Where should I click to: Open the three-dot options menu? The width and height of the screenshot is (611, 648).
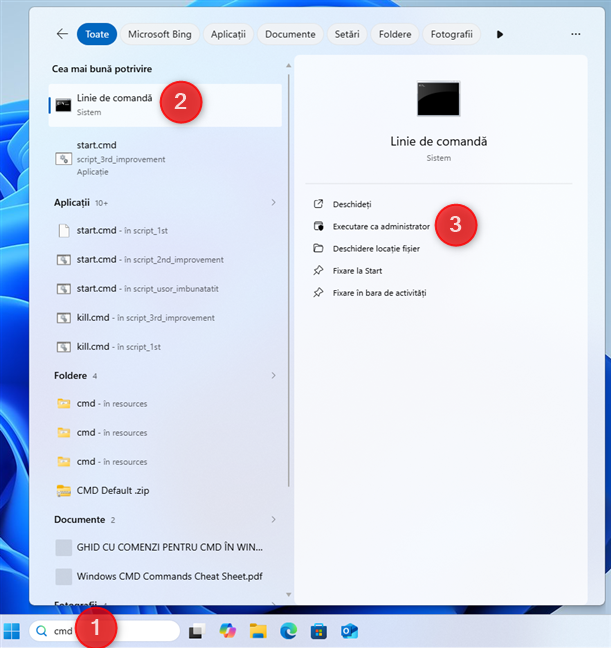575,34
